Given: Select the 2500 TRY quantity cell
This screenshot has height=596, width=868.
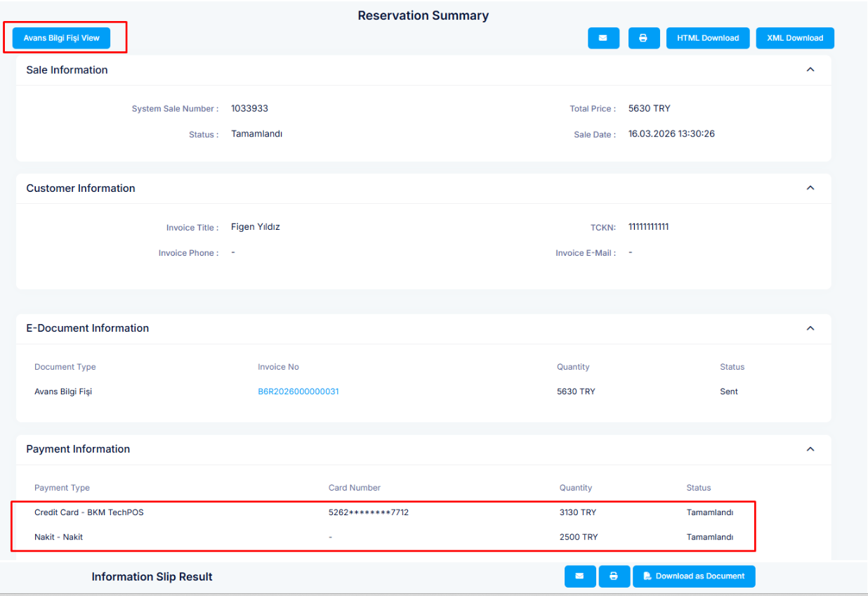Looking at the screenshot, I should 579,537.
